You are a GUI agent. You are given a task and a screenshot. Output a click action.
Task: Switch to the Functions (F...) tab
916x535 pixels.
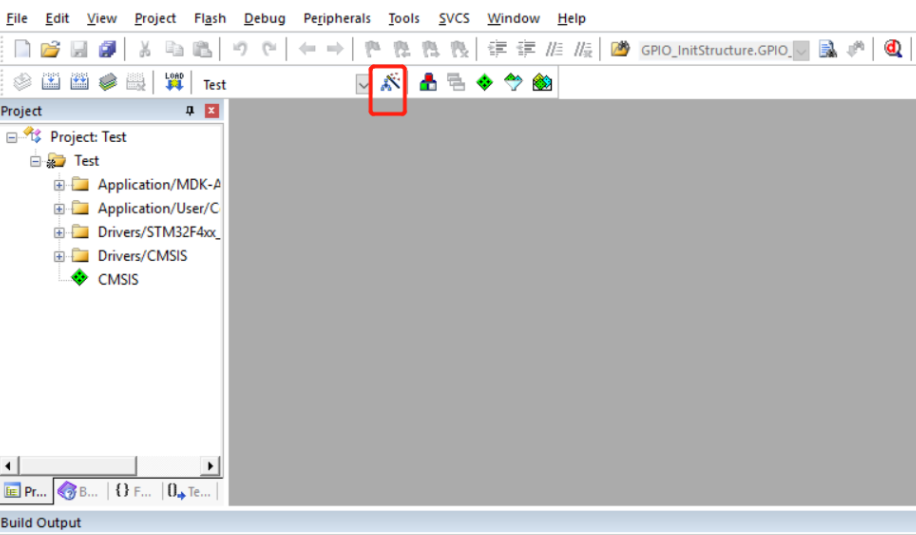pyautogui.click(x=133, y=491)
